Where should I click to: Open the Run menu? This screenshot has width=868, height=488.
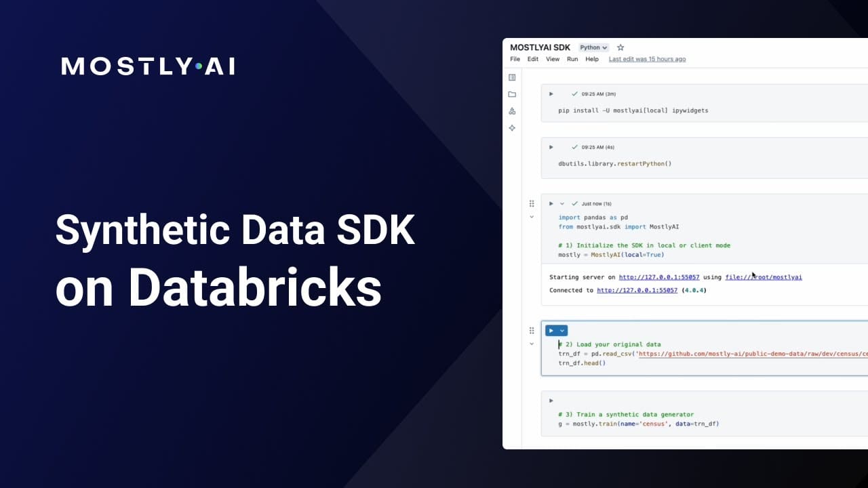pos(572,59)
